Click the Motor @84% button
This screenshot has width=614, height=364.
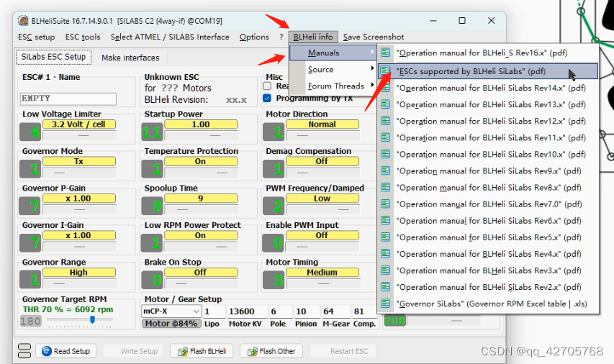point(171,323)
